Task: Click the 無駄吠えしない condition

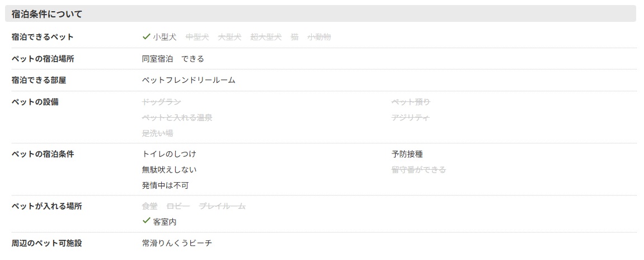Action: tap(169, 169)
